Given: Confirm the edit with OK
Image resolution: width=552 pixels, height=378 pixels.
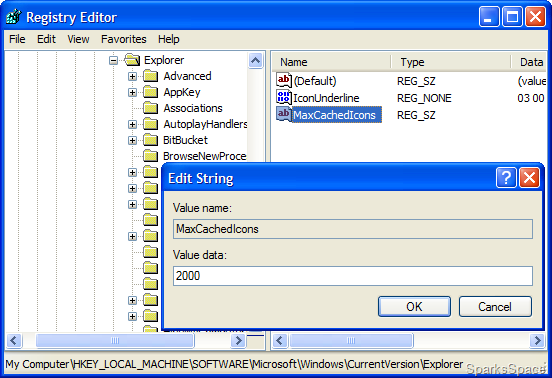Looking at the screenshot, I should [414, 307].
